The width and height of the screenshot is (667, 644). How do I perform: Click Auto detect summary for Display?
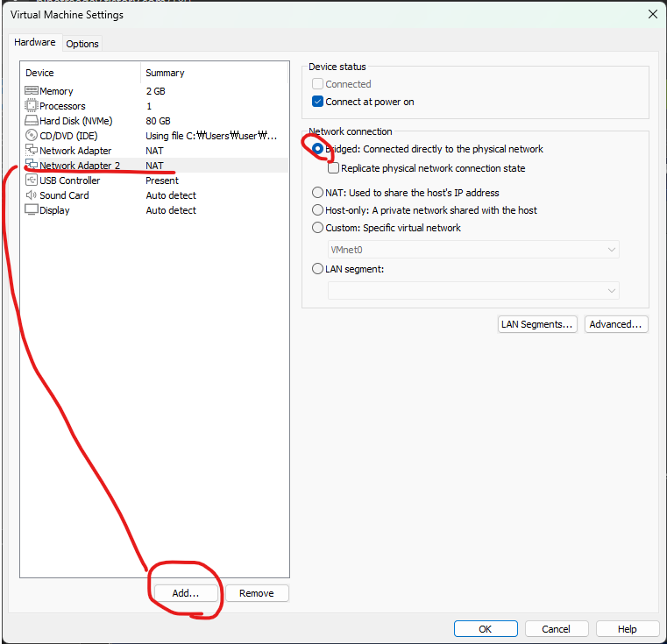pos(171,210)
